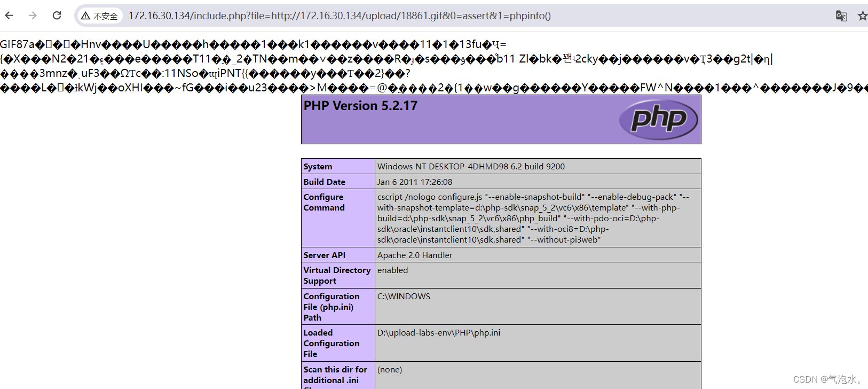Select Loaded Configuration File label
This screenshot has height=389, width=868.
(x=331, y=344)
